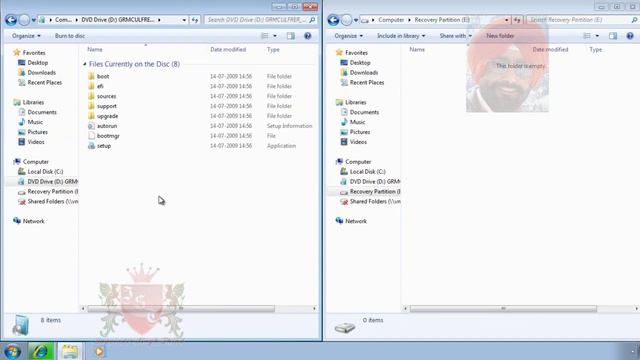Click the Forward arrow in the DVD Drive window

coord(24,20)
